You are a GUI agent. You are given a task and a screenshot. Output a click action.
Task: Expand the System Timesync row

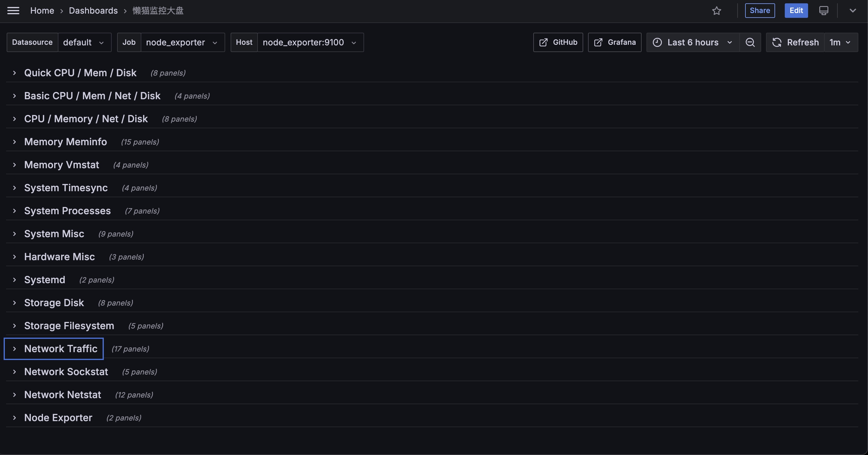[x=66, y=188]
